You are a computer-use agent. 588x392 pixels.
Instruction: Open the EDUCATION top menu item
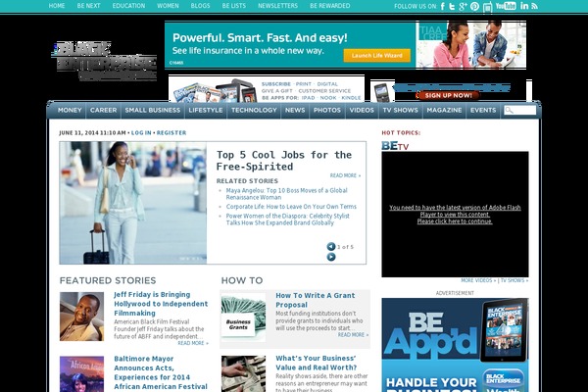(128, 6)
